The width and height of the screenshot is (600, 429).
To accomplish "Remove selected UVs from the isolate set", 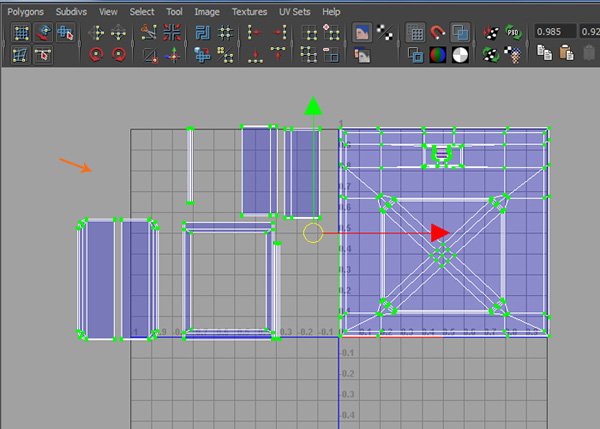I will pyautogui.click(x=331, y=55).
